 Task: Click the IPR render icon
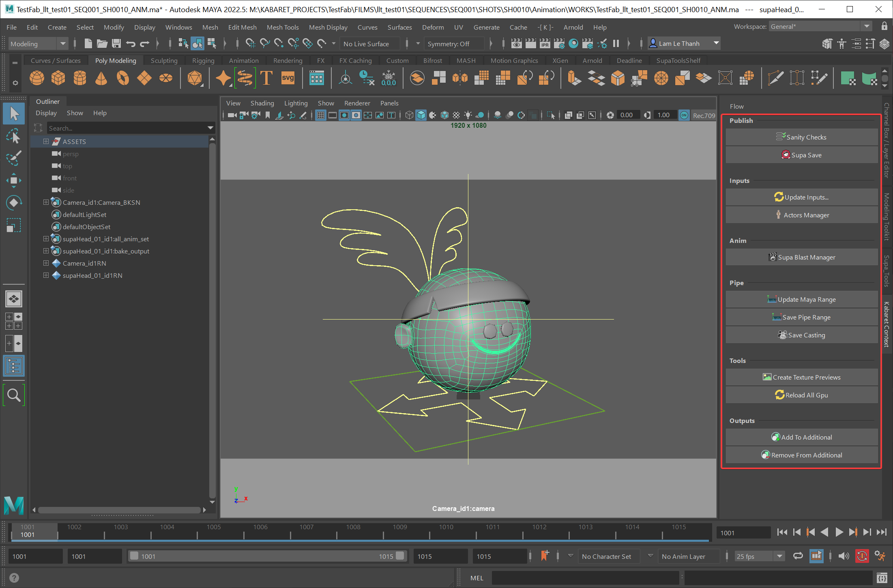coord(545,43)
